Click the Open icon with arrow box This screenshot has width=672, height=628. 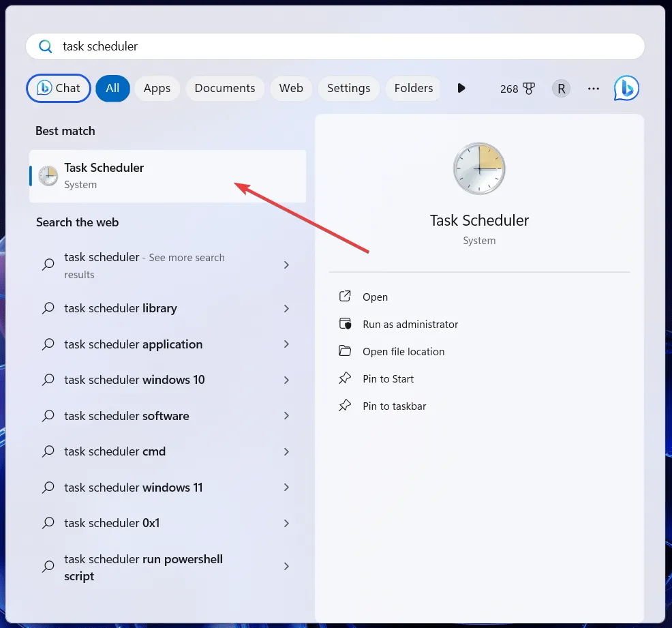[x=345, y=296]
